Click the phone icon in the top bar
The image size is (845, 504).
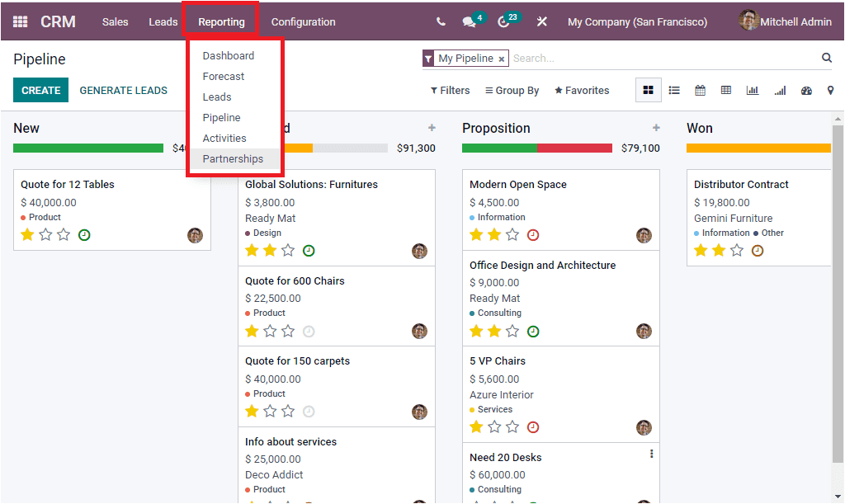441,21
